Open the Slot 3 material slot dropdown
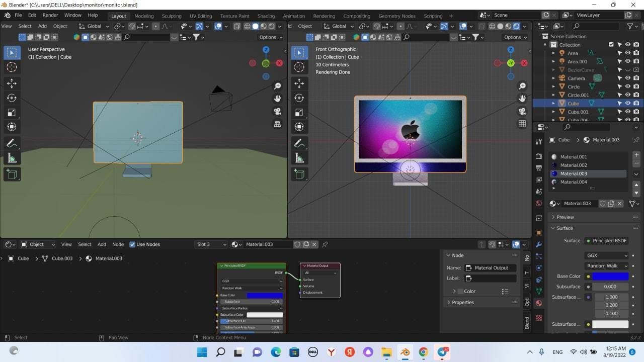Screen dimensions: 644x362 211,244
